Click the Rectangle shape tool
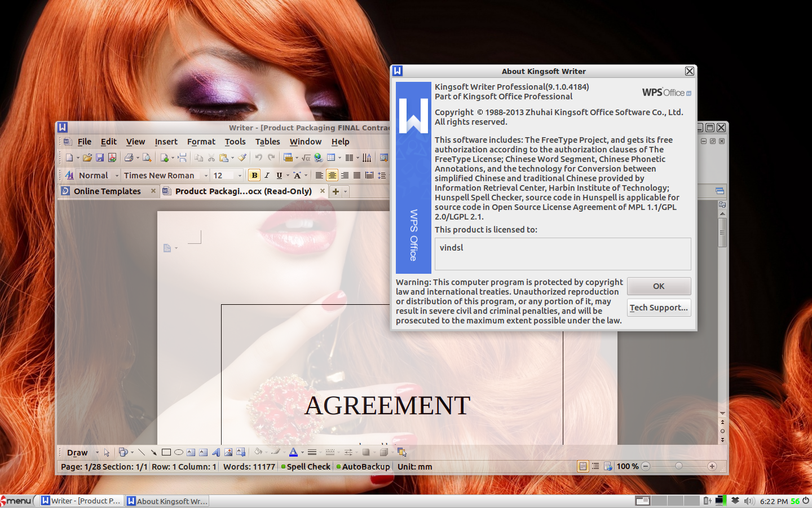The height and width of the screenshot is (508, 812). pos(166,452)
